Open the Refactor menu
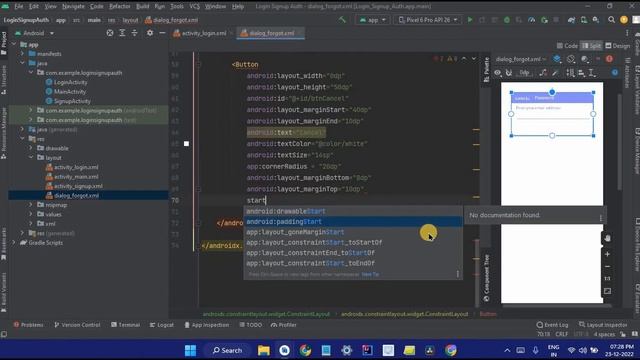640x360 pixels. (120, 7)
